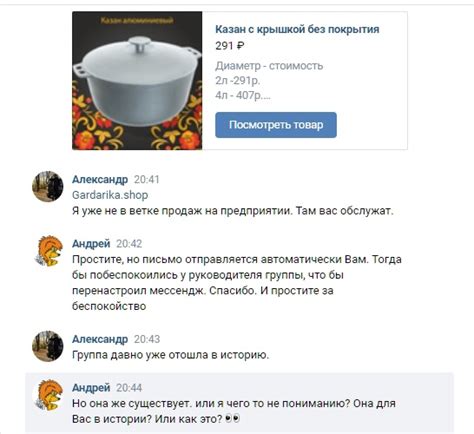Click Александр's avatar at 20:41 message
474x434 pixels.
[48, 186]
